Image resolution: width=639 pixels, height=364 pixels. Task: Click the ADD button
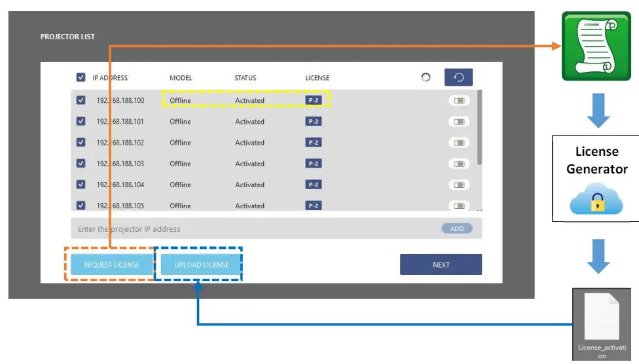(x=456, y=228)
